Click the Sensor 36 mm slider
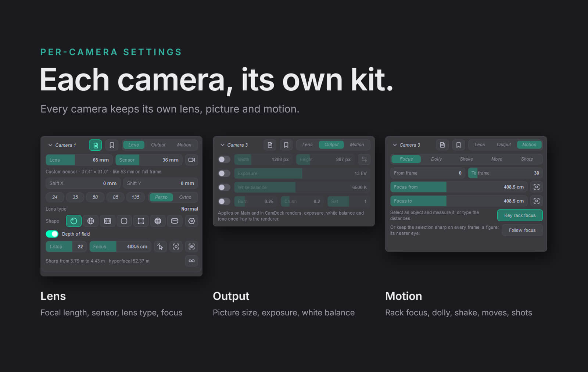The image size is (588, 372). coord(149,160)
